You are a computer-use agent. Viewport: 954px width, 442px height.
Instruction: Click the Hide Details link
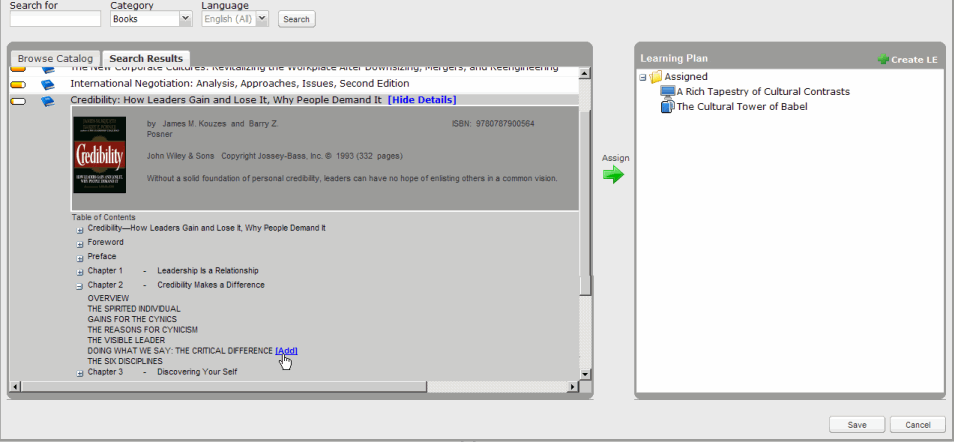point(421,100)
